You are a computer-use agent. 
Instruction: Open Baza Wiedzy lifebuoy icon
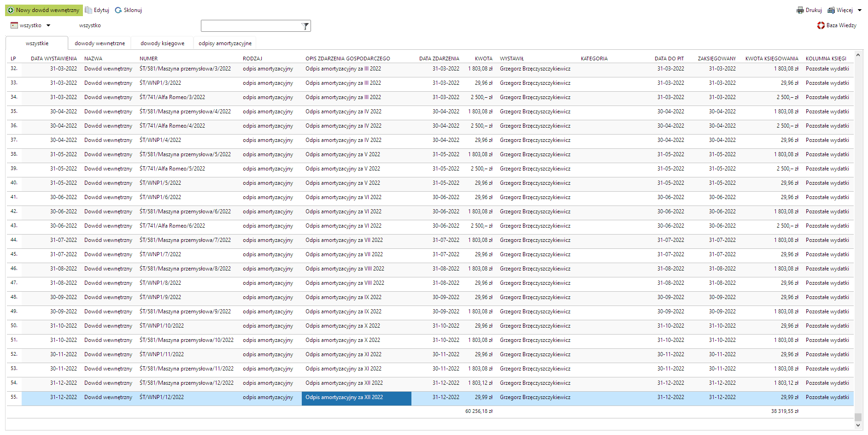[821, 25]
